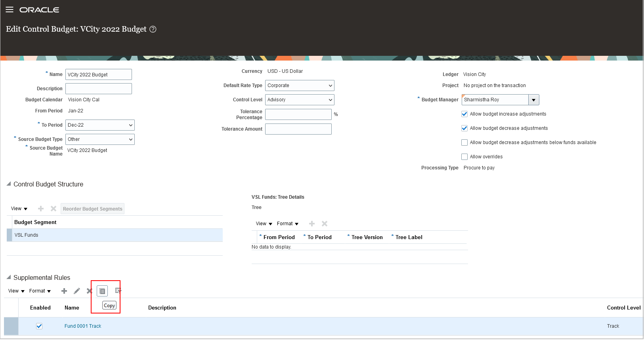The image size is (644, 340).
Task: Click the Procure to pay value
Action: tap(479, 168)
